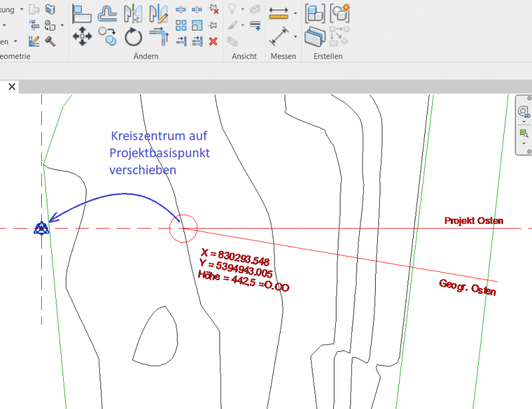Select the Array tool grid icon
The width and height of the screenshot is (532, 409).
click(x=181, y=25)
